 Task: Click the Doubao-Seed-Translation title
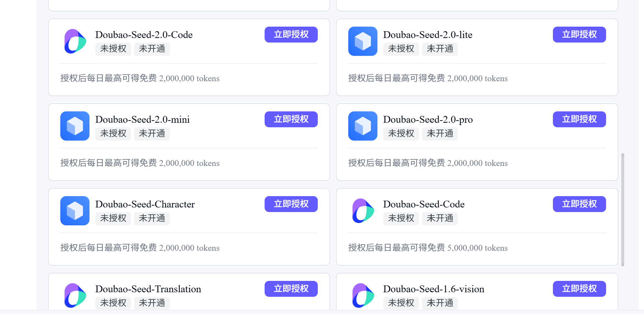148,289
